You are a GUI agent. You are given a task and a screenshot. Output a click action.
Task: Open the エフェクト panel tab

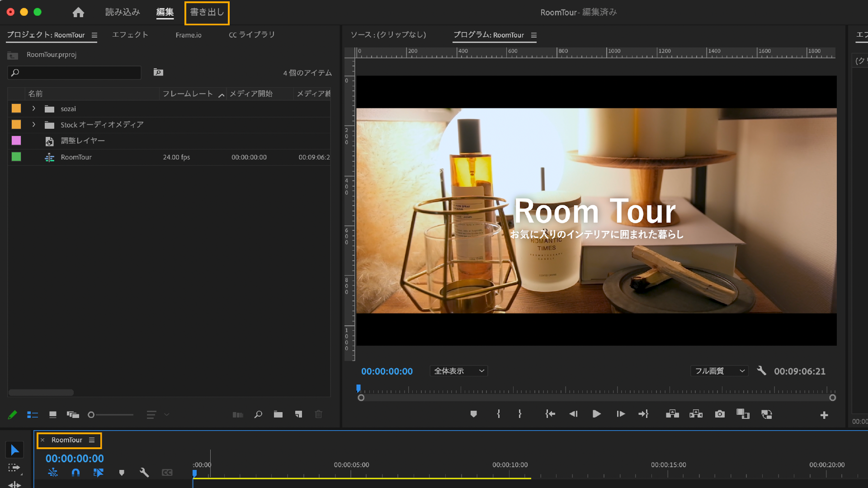tap(130, 35)
